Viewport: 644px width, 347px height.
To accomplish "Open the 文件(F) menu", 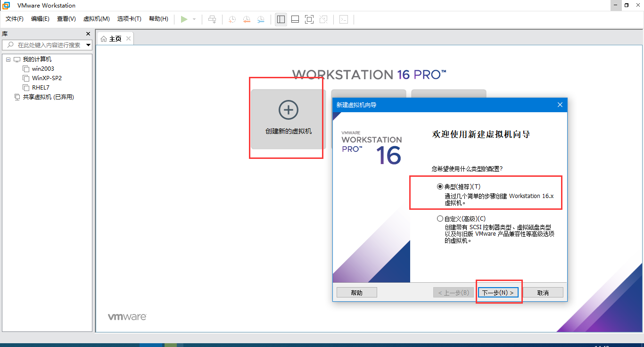I will (x=15, y=19).
